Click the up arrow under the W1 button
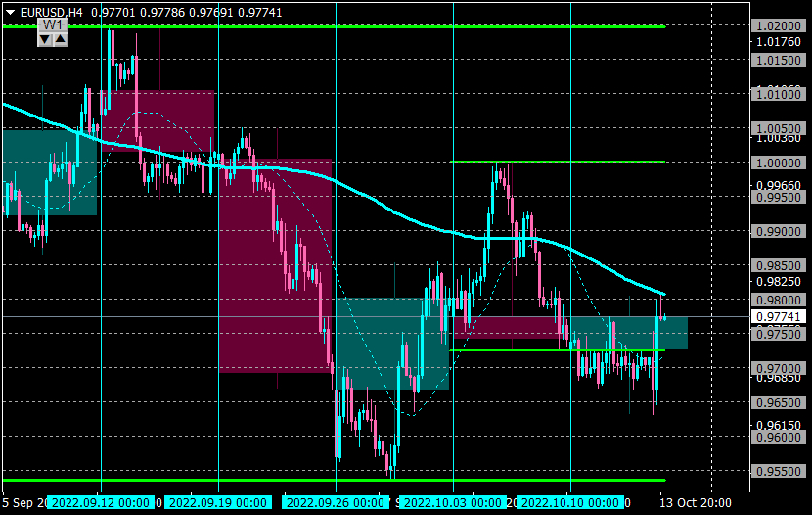 coord(61,39)
